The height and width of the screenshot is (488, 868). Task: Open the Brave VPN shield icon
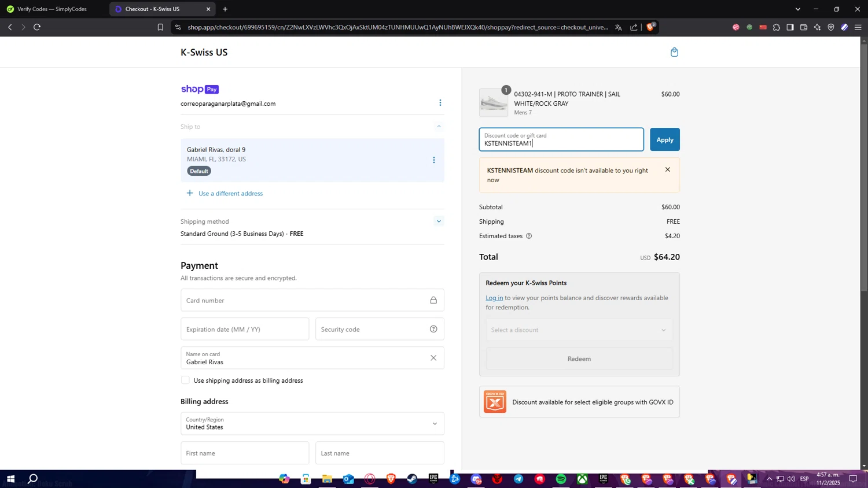click(x=831, y=27)
